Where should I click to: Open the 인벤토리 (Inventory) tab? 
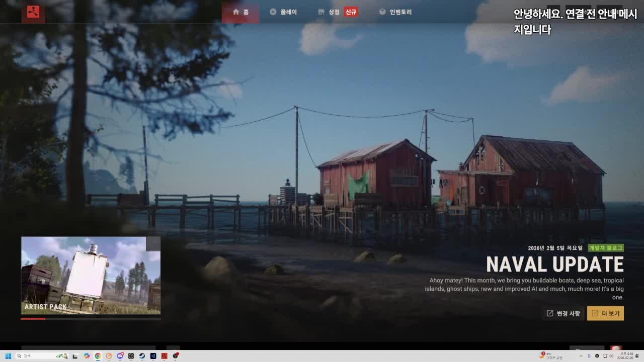pos(395,12)
